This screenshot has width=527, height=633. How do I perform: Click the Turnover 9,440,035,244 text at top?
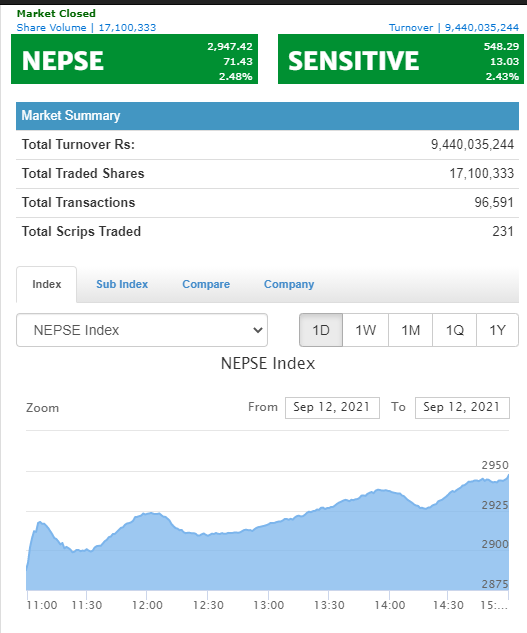[454, 27]
